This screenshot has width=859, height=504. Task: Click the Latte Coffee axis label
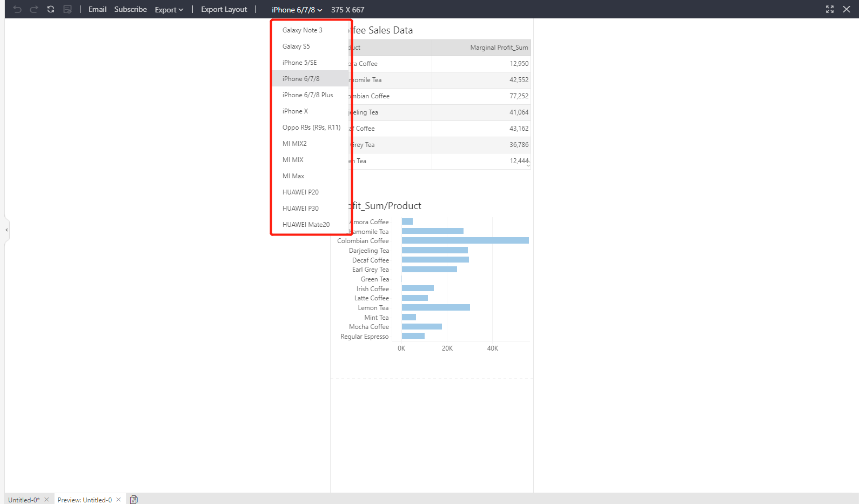click(x=372, y=298)
